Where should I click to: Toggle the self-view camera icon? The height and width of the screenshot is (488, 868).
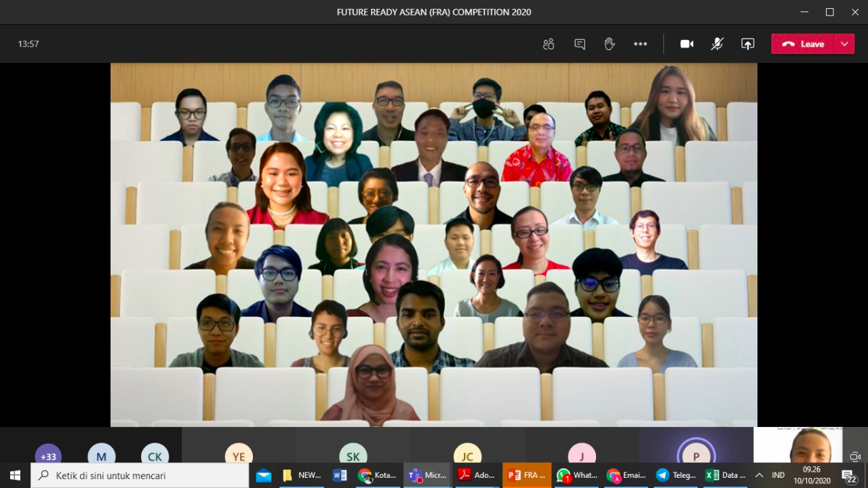click(855, 456)
